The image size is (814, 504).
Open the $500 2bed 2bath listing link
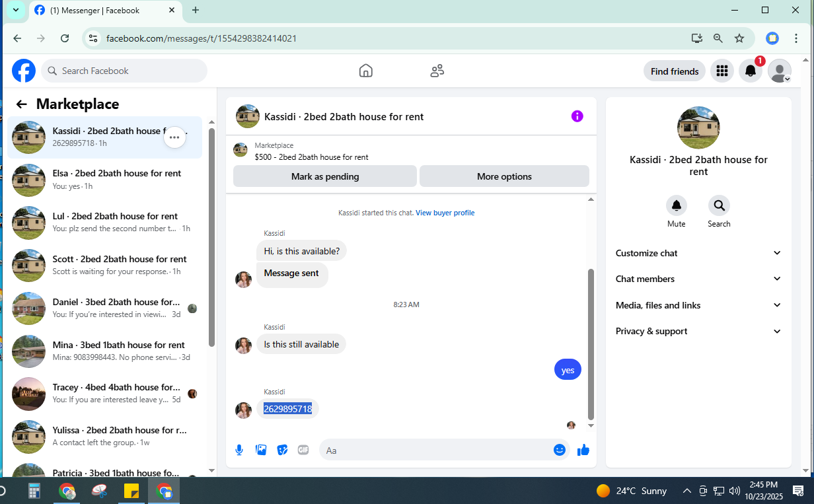tap(311, 157)
